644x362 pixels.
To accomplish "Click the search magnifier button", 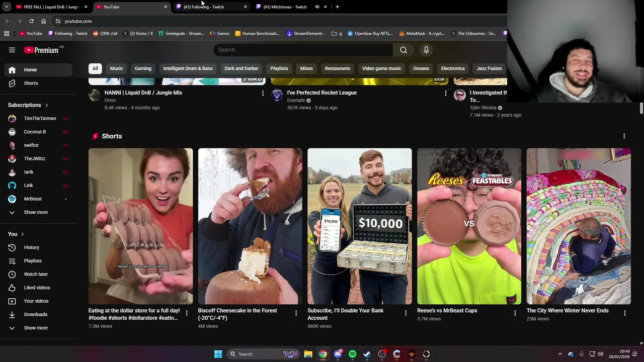I will [404, 50].
